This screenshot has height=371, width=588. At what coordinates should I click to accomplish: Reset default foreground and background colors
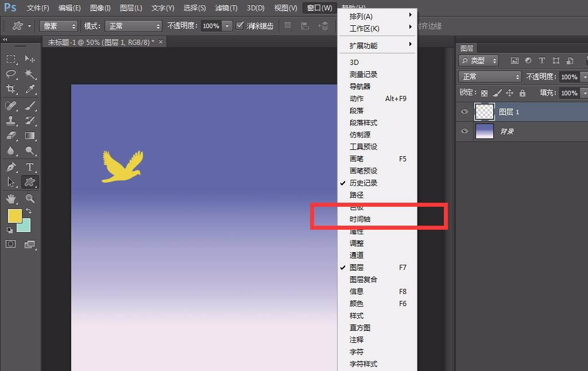pos(10,230)
